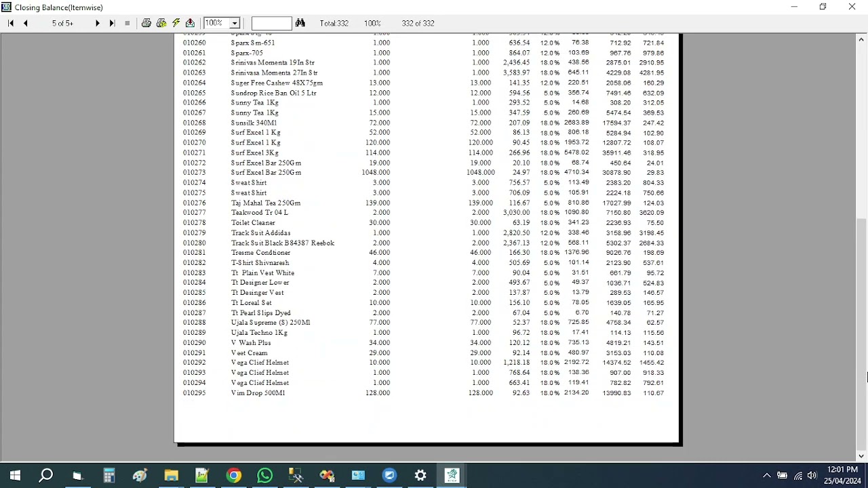Select item row 'Sparx-705'
Image resolution: width=868 pixels, height=488 pixels.
(x=423, y=53)
